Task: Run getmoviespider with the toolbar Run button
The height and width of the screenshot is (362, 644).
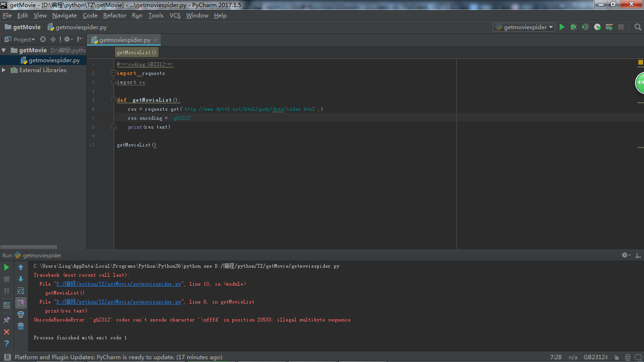Action: pyautogui.click(x=561, y=27)
